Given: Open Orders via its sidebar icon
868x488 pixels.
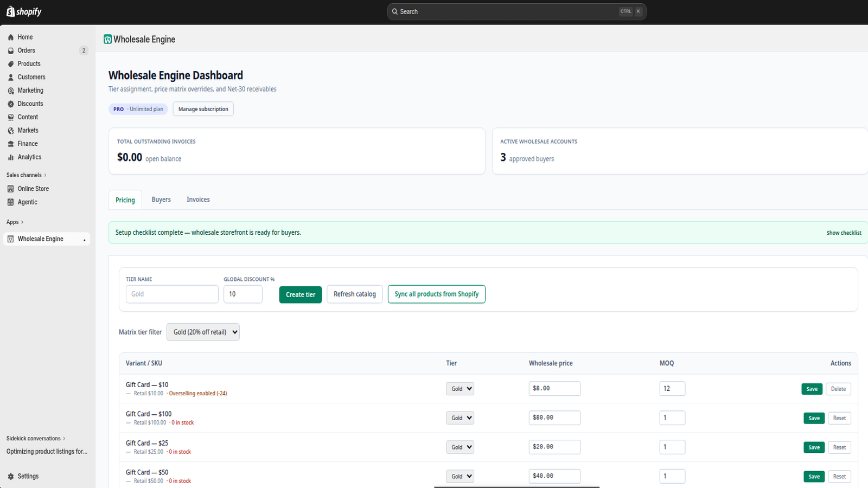Looking at the screenshot, I should (x=11, y=50).
